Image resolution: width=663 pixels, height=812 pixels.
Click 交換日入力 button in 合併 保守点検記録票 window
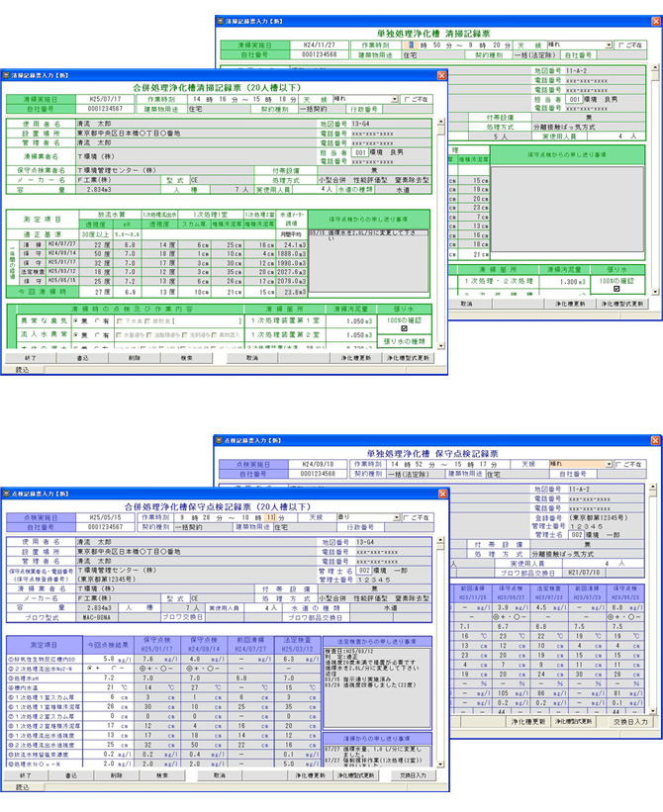414,775
